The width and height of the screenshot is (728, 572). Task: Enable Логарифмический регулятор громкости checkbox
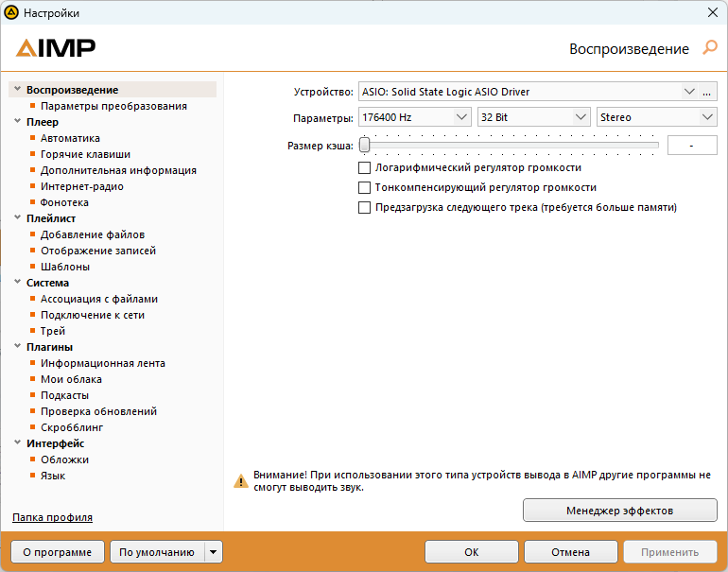coord(364,167)
